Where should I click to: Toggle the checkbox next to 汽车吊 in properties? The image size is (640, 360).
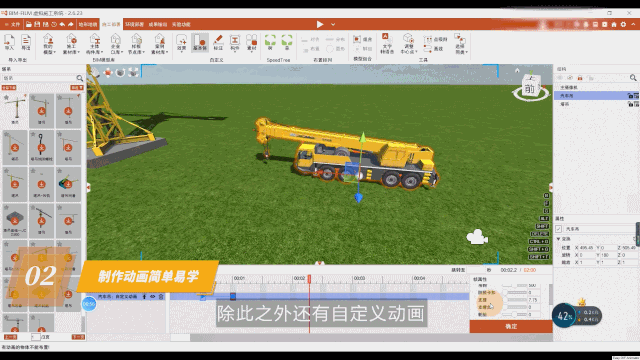(558, 229)
